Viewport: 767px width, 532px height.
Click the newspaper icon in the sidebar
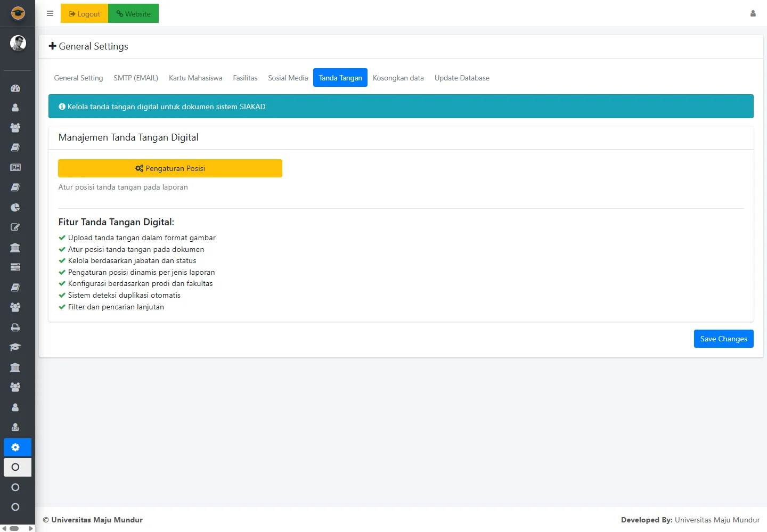click(15, 167)
